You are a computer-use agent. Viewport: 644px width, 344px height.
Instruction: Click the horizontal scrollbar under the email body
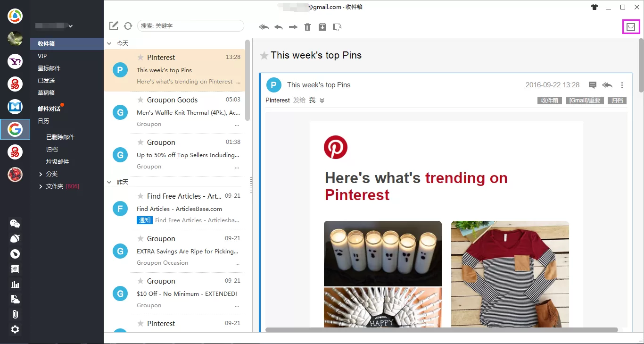pos(442,330)
